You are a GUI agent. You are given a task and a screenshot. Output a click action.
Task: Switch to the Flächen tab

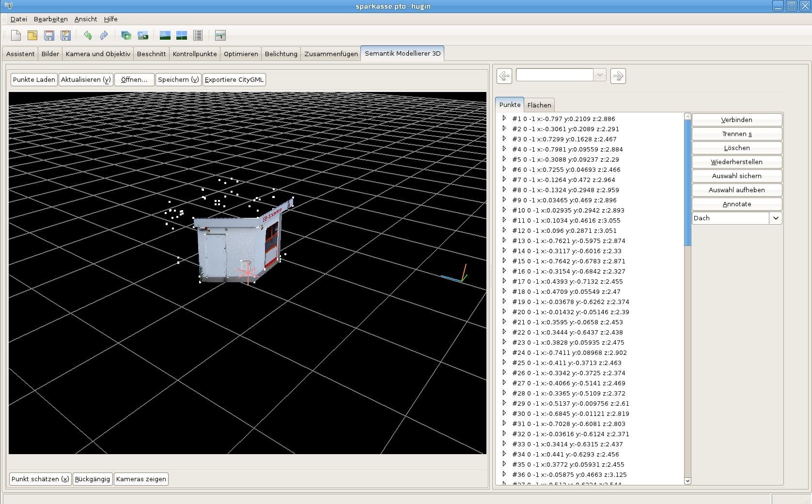(x=539, y=105)
